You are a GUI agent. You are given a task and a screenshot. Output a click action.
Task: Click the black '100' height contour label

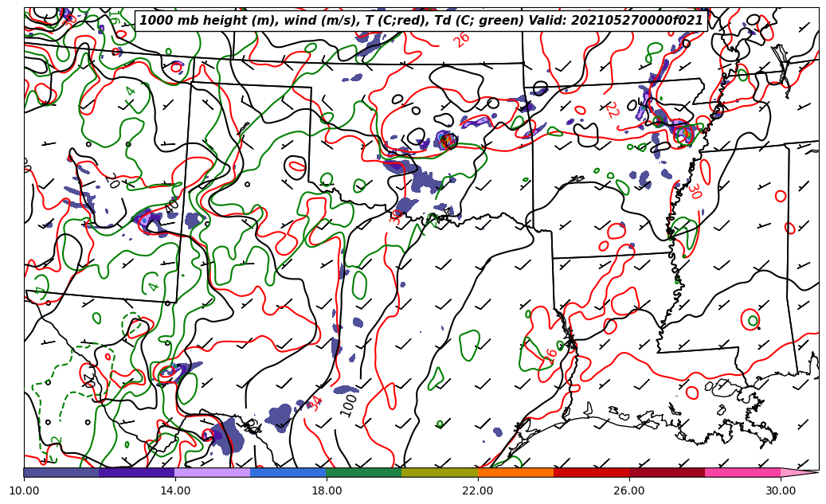pos(348,405)
